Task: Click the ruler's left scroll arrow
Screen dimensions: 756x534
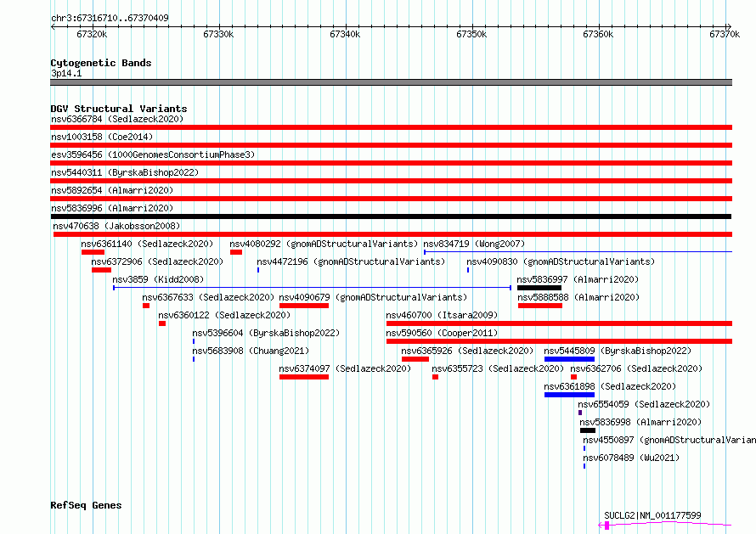Action: 53,27
